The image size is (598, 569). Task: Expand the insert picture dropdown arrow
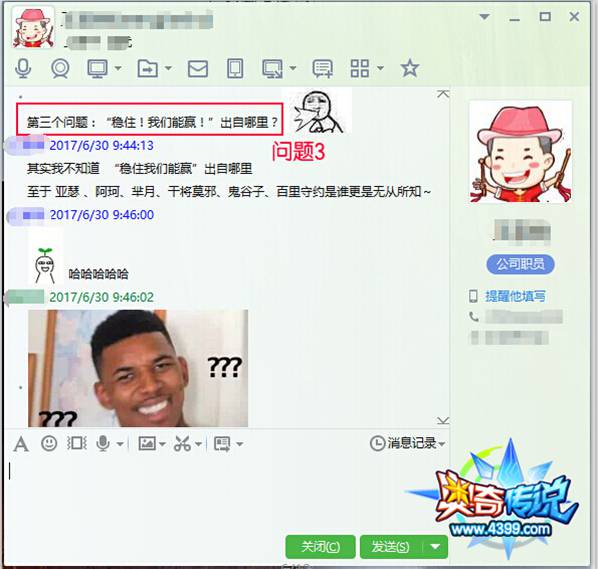pos(162,444)
